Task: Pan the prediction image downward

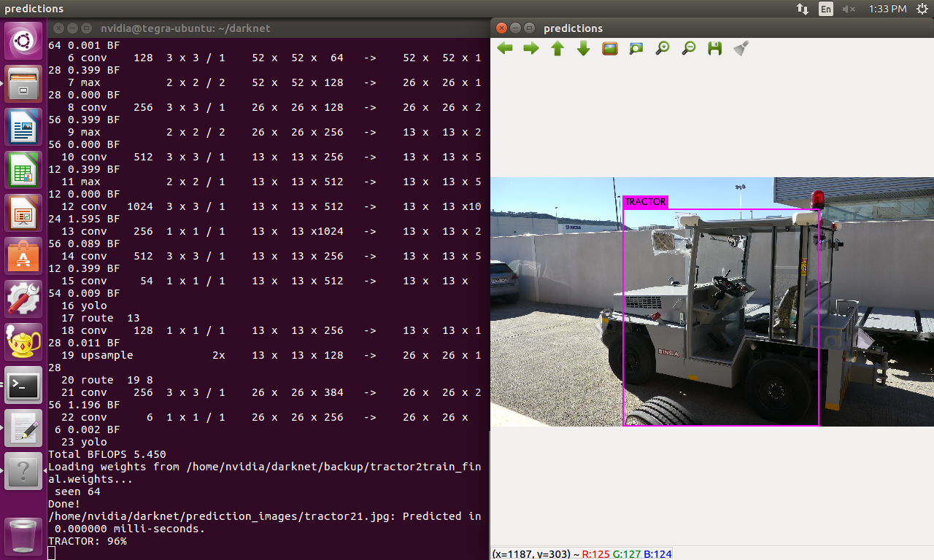Action: point(583,48)
